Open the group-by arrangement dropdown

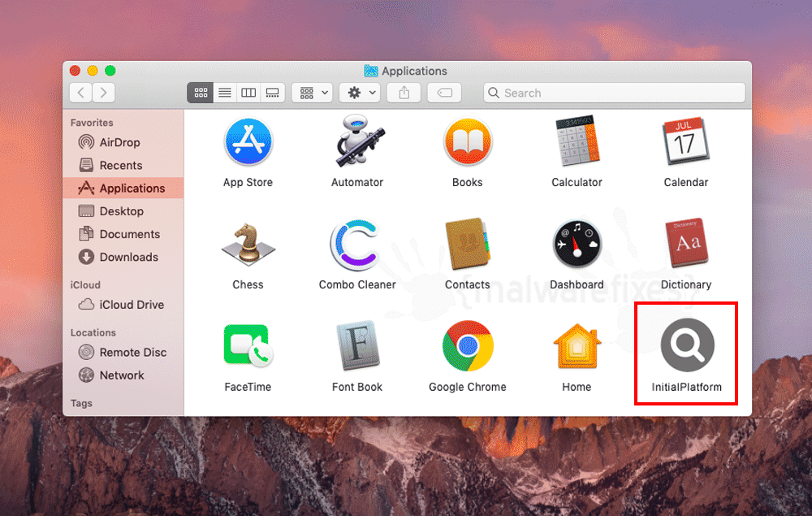pos(312,93)
